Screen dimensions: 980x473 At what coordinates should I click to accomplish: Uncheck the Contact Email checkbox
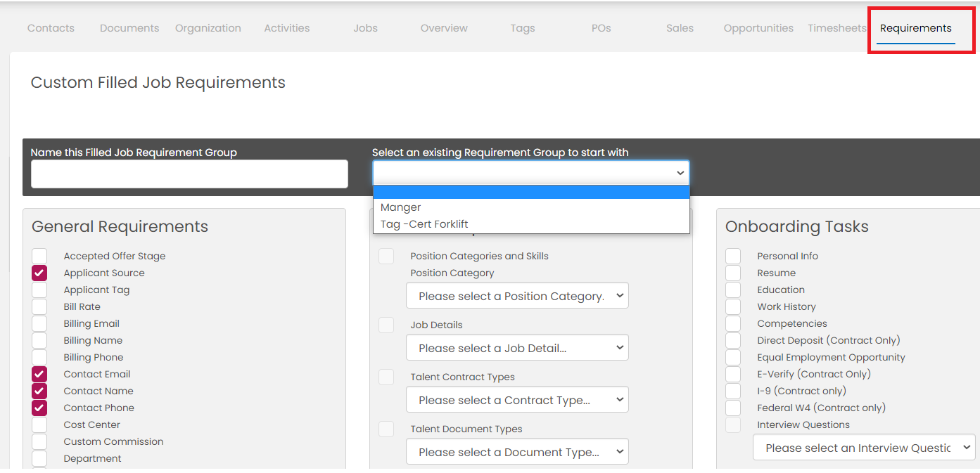click(39, 375)
